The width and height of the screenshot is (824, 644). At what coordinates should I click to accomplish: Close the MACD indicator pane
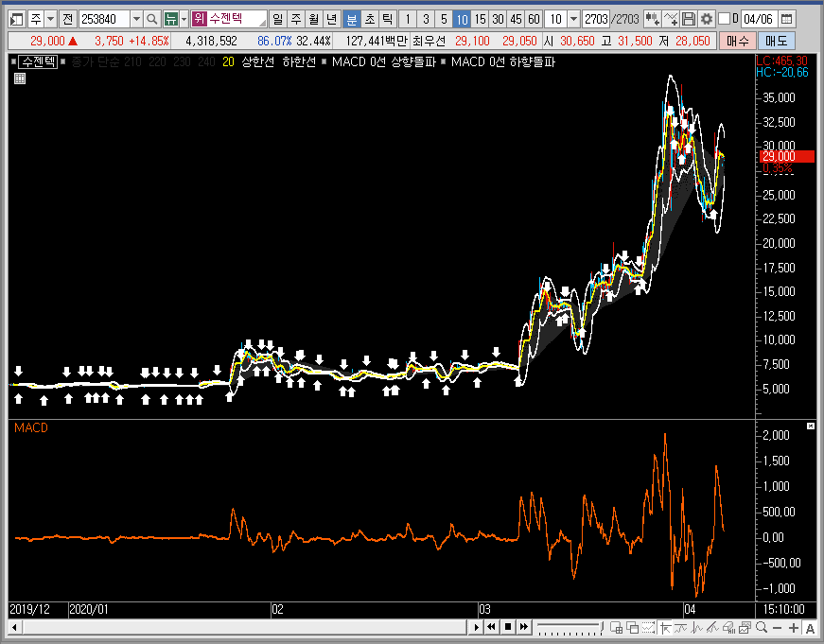[811, 426]
